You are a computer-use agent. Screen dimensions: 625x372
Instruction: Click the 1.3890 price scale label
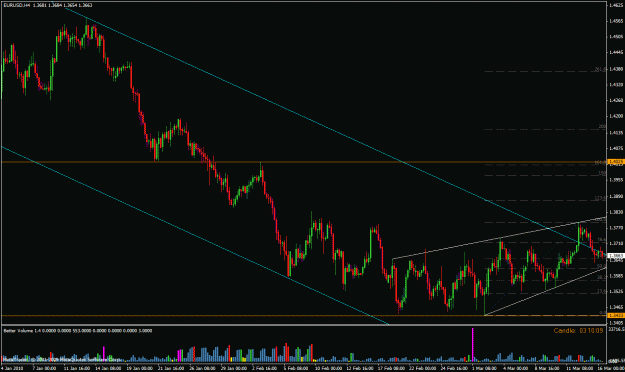point(616,196)
